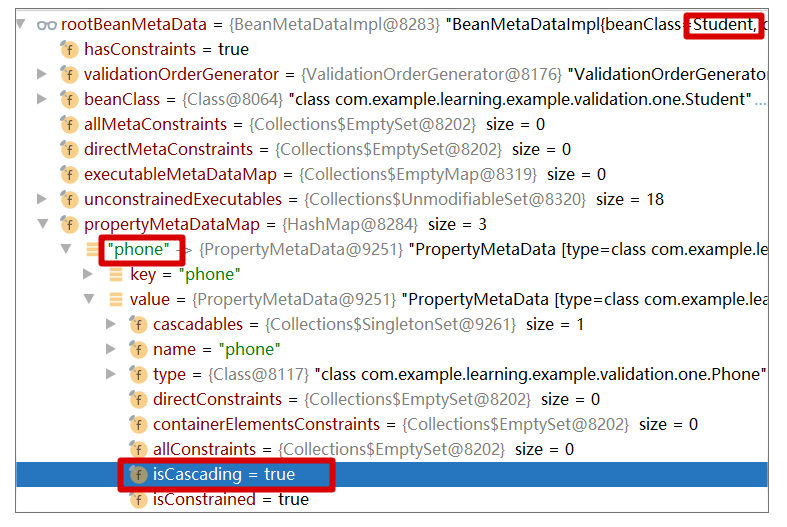Screen dimensions: 787x527
Task: Collapse the rootBeanMetaData node
Action: pos(20,24)
